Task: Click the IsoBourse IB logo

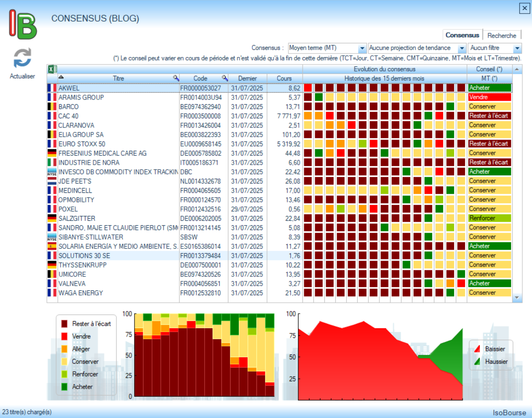Action: [x=23, y=25]
